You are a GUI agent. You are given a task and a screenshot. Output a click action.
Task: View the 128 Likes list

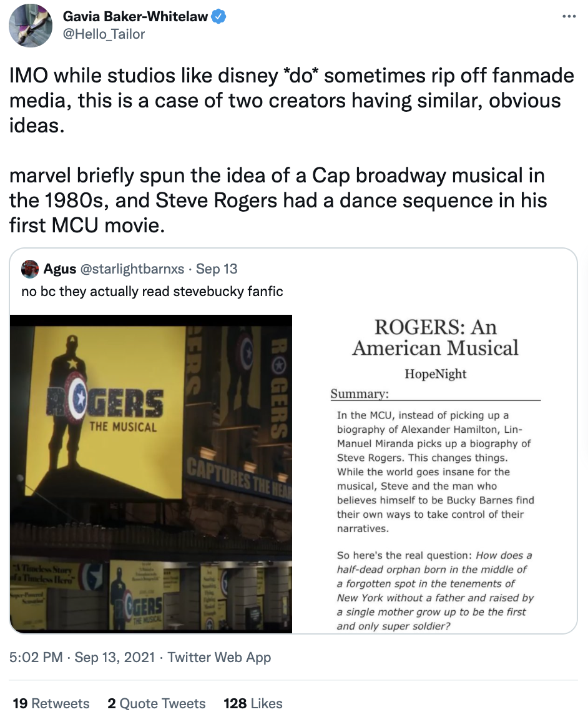(x=252, y=703)
